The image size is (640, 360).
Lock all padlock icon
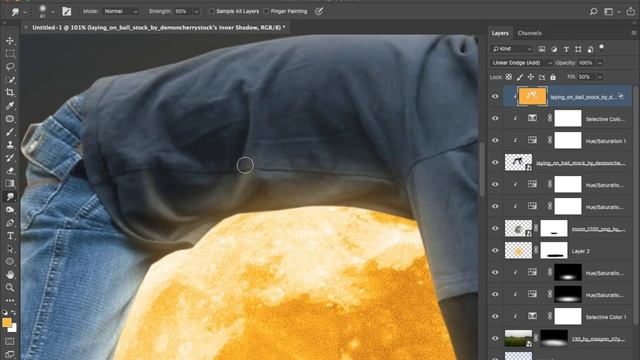553,77
